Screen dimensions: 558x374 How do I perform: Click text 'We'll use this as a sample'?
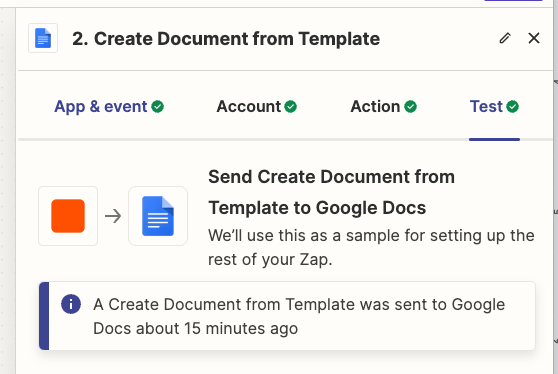coord(305,236)
